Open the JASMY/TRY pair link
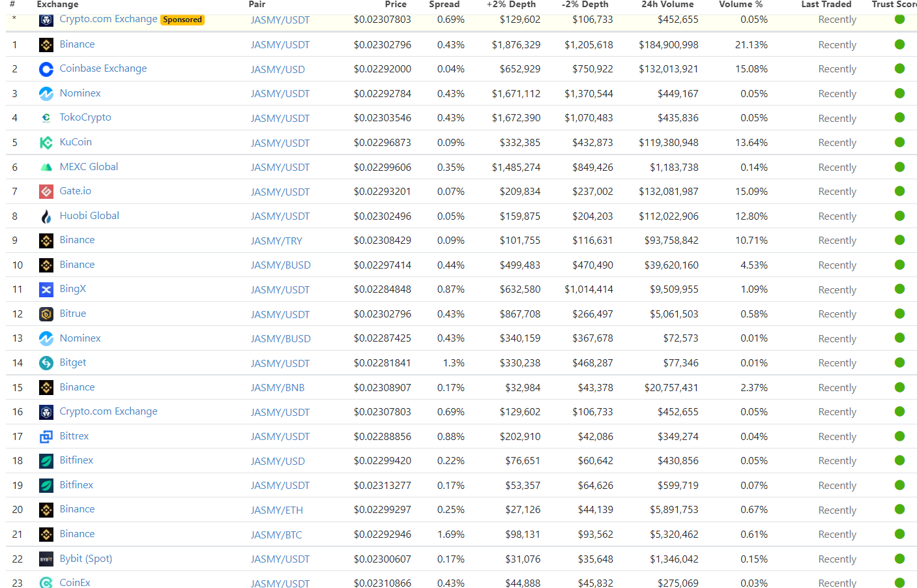This screenshot has height=588, width=917. [276, 241]
